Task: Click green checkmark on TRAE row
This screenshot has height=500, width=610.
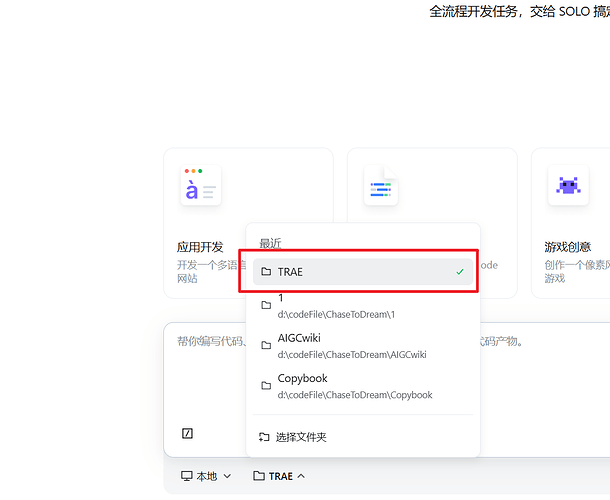Action: coord(460,272)
